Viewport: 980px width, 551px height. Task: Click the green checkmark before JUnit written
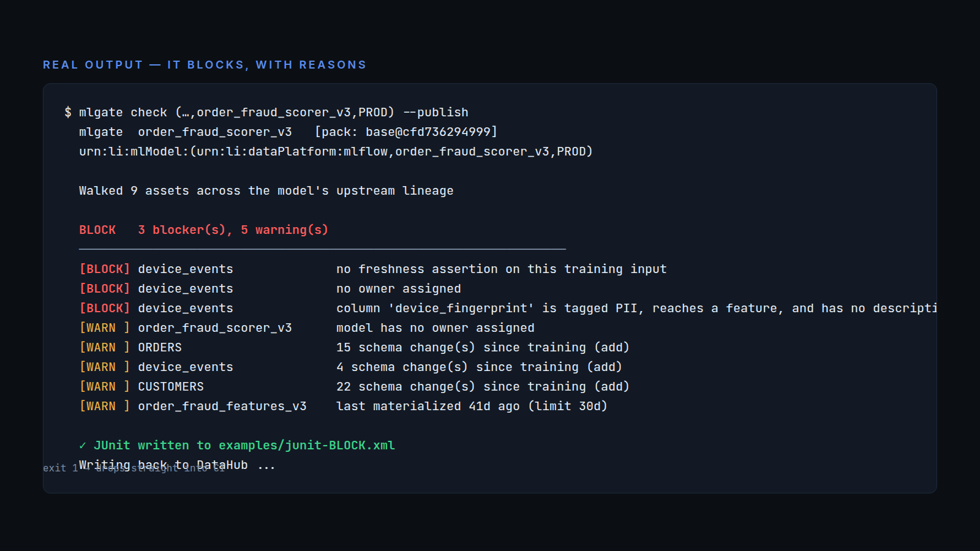[83, 446]
